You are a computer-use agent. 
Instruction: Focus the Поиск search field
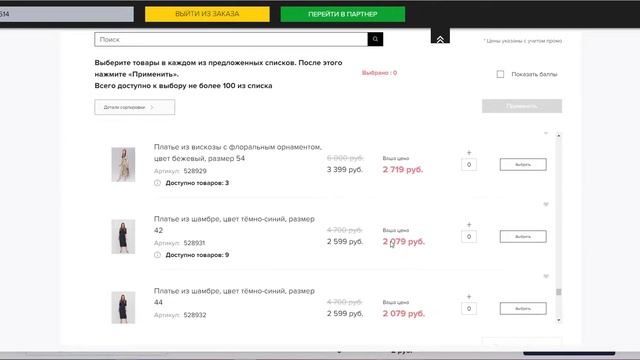point(231,39)
